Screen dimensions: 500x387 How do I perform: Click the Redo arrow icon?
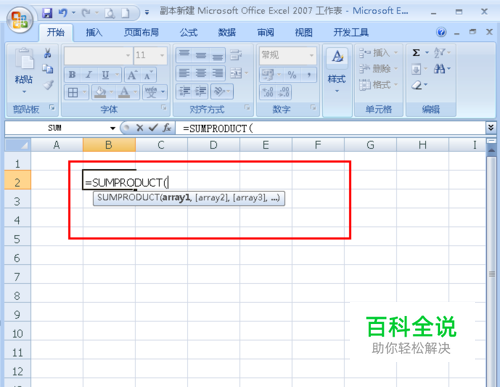(x=86, y=13)
